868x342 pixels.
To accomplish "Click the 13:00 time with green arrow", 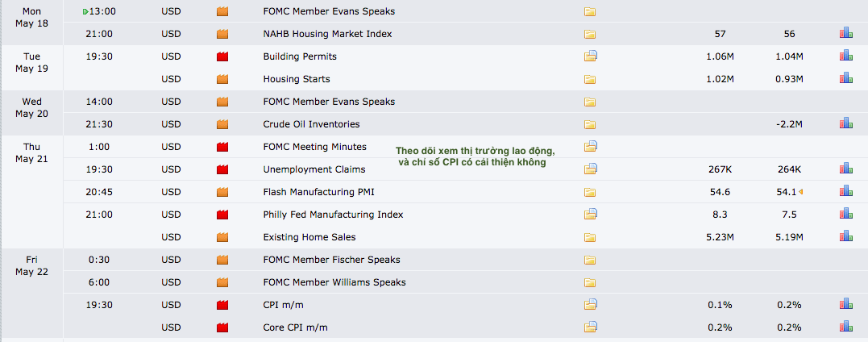I will [100, 12].
